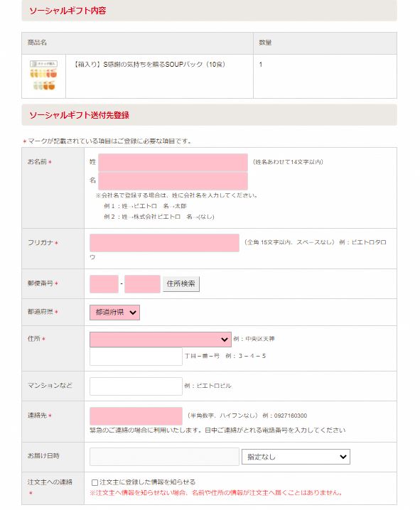Open the 指定なし delivery time dropdown
The height and width of the screenshot is (510, 420).
pyautogui.click(x=296, y=457)
